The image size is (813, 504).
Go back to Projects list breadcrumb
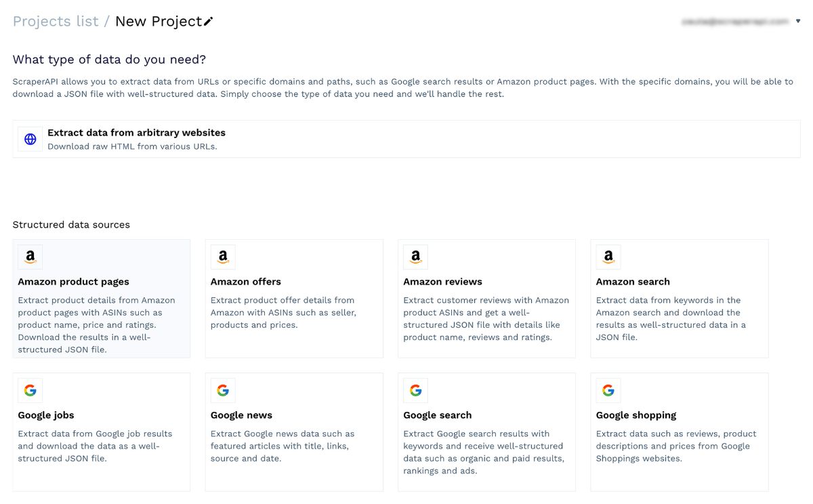point(56,21)
